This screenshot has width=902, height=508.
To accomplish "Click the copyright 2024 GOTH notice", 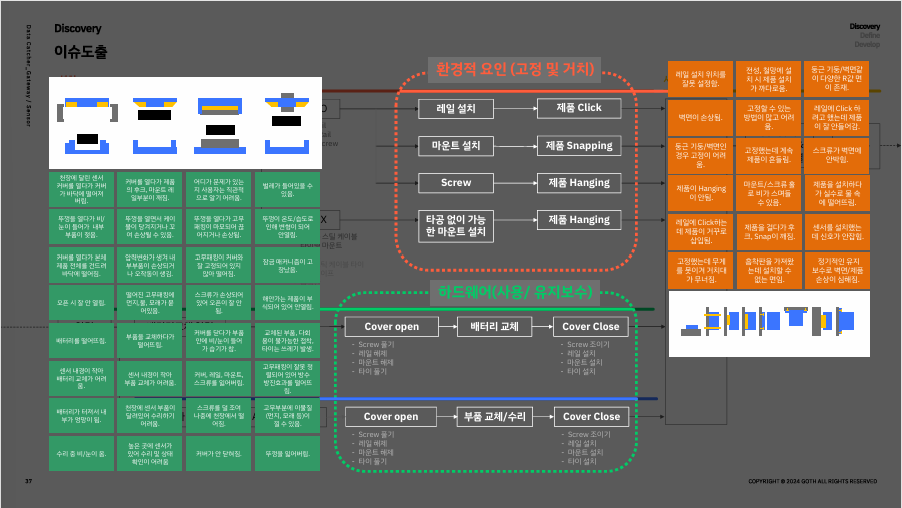I will point(812,481).
